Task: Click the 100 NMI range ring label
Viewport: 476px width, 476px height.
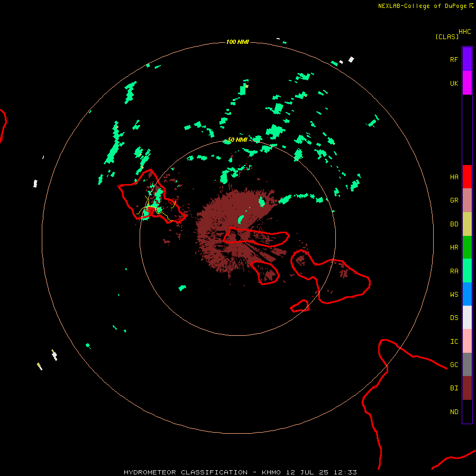Action: pos(237,42)
